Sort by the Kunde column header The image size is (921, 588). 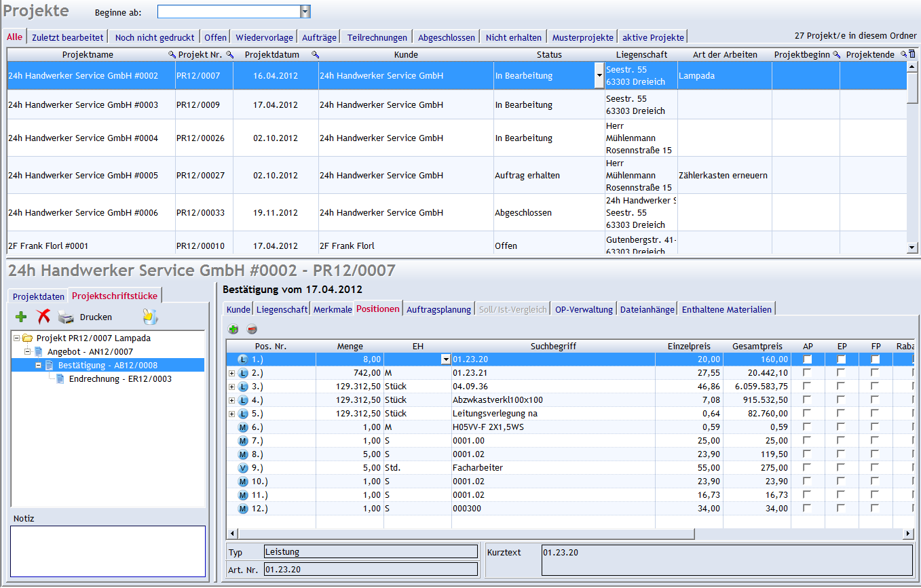406,54
